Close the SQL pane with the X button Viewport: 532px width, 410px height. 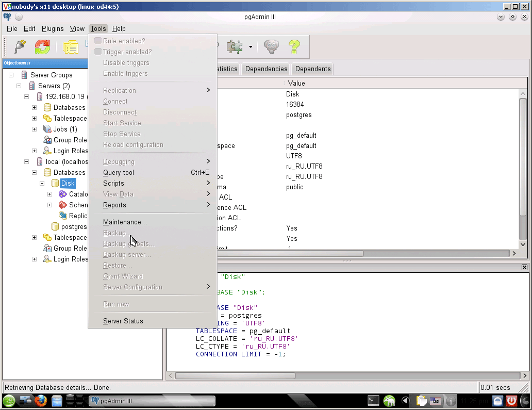pos(525,268)
